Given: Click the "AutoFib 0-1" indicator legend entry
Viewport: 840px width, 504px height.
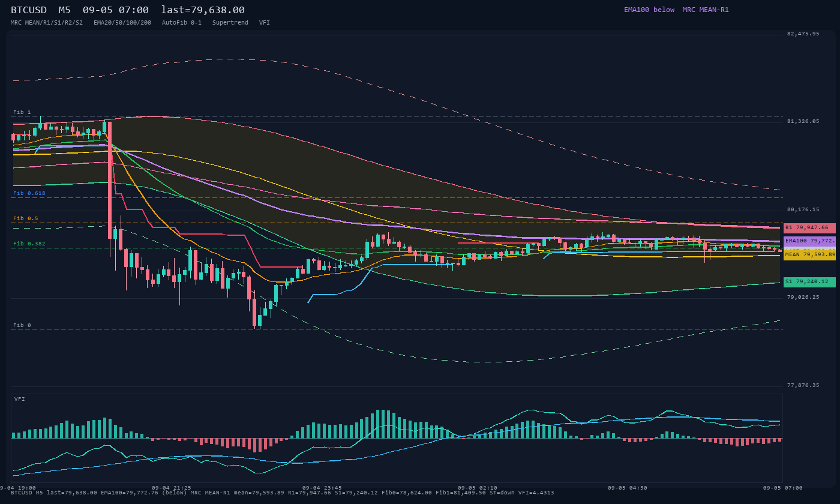Looking at the screenshot, I should click(x=182, y=23).
